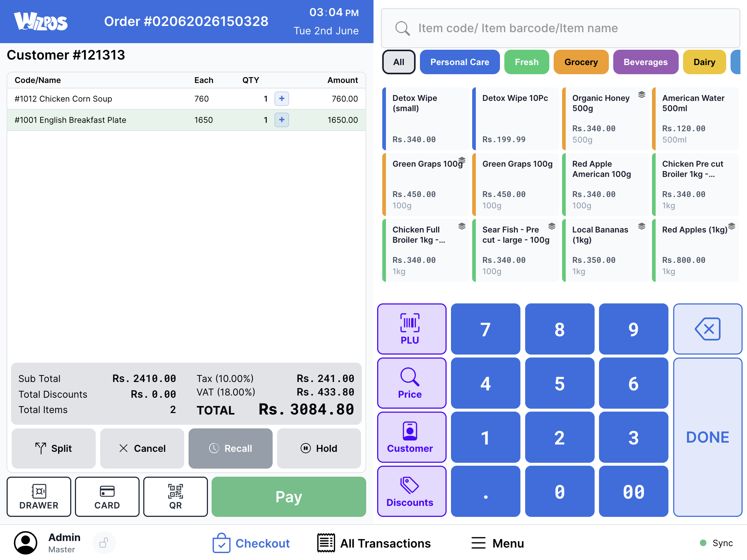Click Customer #121313 heading
The image size is (747, 560).
click(66, 55)
